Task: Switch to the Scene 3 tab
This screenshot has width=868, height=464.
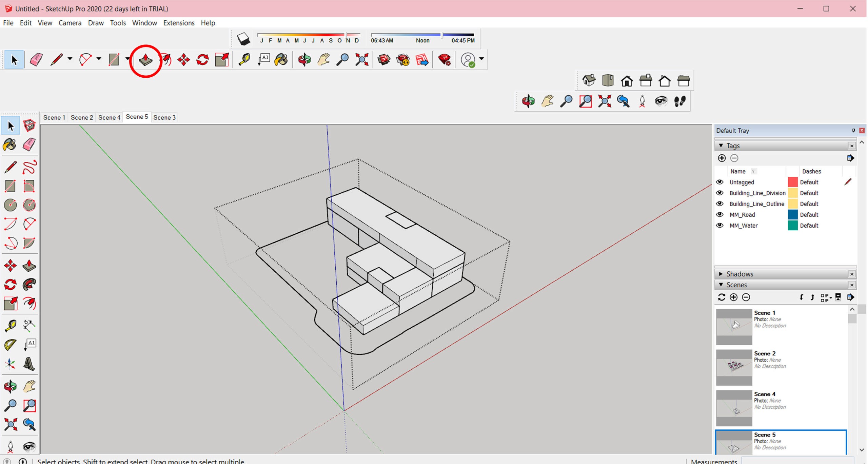Action: pyautogui.click(x=164, y=117)
